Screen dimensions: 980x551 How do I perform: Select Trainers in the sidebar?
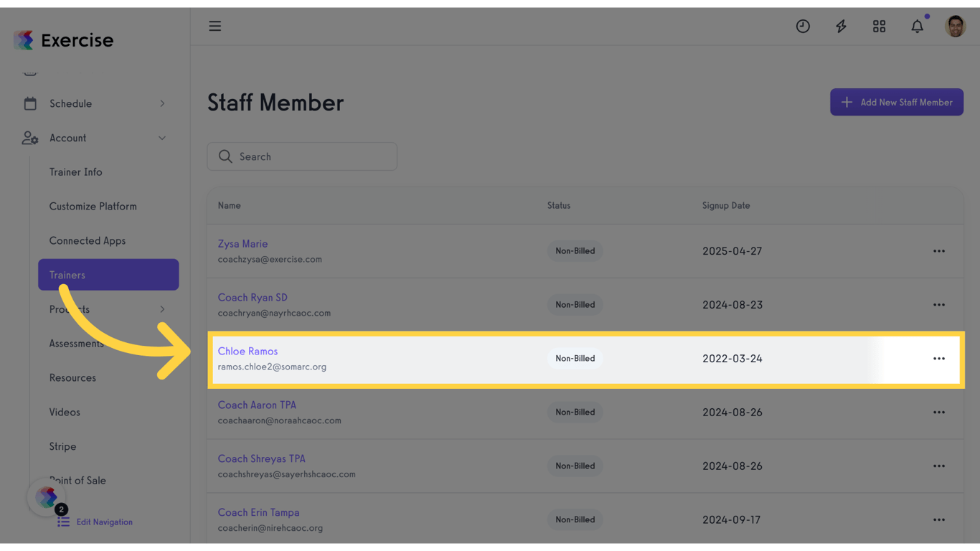(x=108, y=275)
